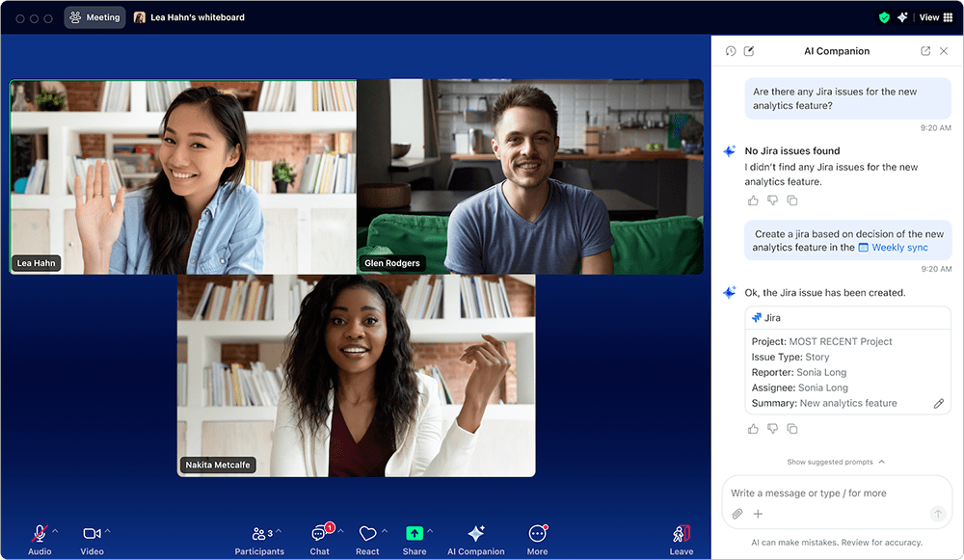Unmute the Audio microphone
964x560 pixels.
[40, 540]
